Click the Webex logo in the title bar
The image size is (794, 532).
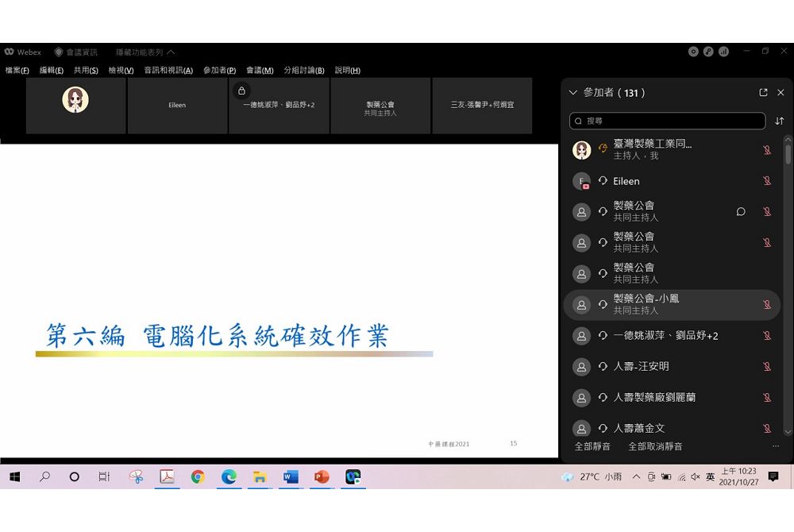click(9, 52)
